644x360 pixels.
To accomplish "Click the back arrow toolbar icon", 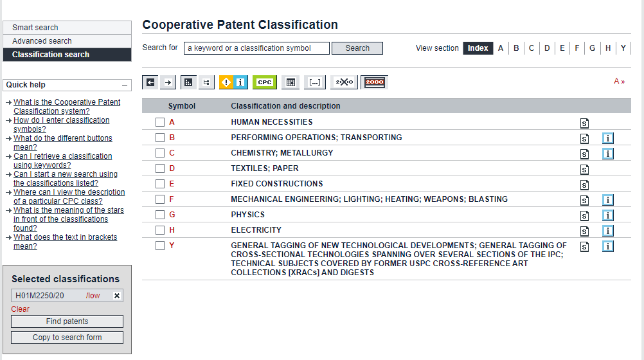I will (x=150, y=82).
